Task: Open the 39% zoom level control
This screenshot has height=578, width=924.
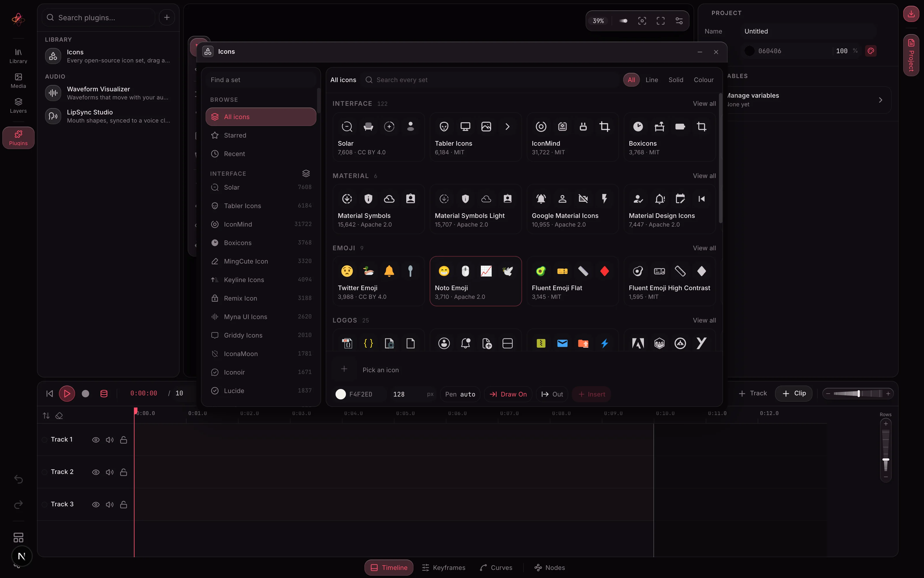Action: pos(598,21)
